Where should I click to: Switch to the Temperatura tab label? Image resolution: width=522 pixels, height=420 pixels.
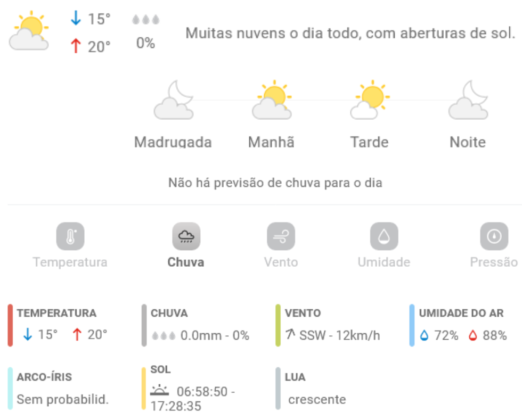pos(70,262)
